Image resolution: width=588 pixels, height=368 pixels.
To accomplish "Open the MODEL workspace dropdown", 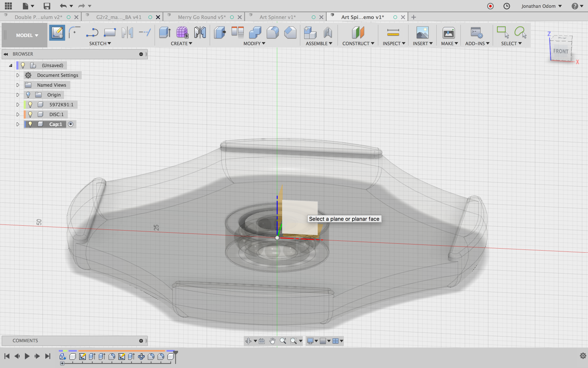I will [27, 35].
